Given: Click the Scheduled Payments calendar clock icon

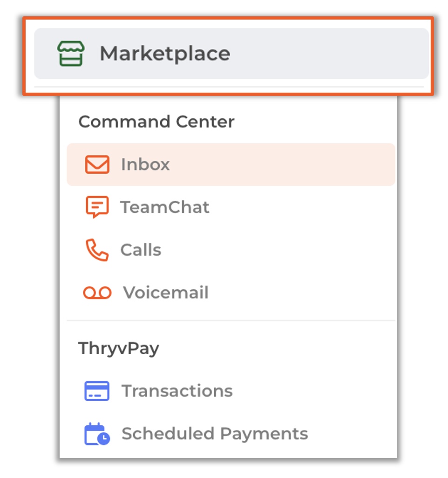Looking at the screenshot, I should pos(97,434).
